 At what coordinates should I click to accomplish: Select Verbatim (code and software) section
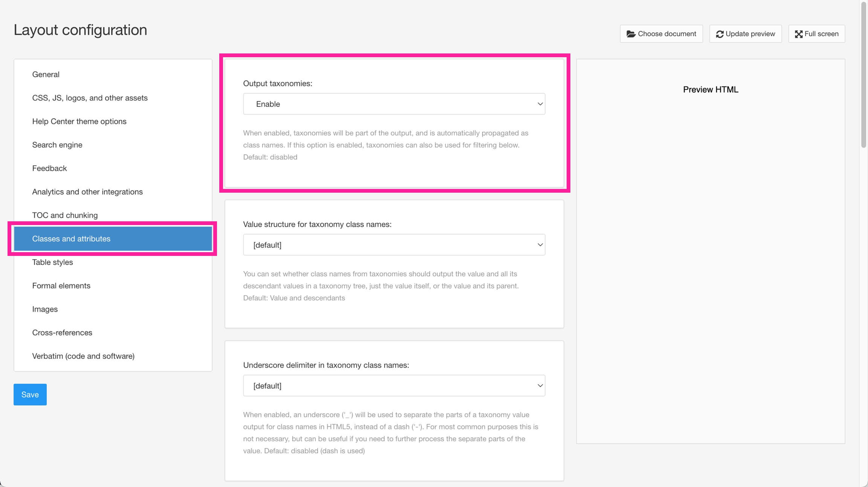click(x=83, y=356)
